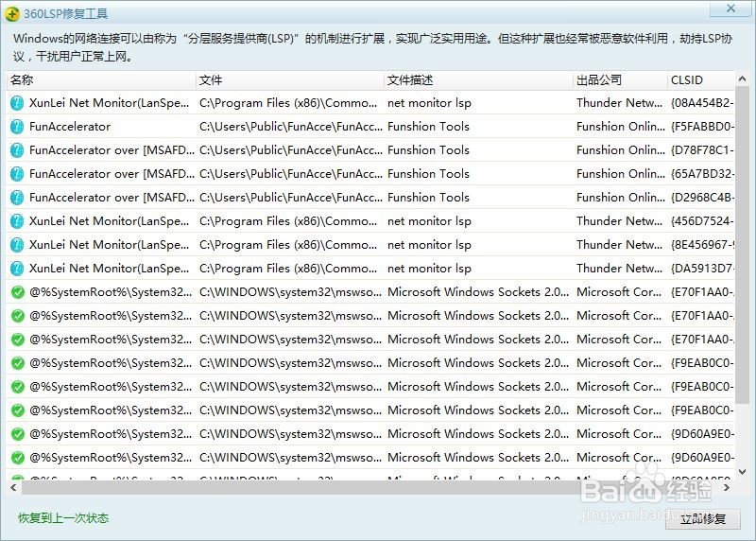
Task: Click the question icon beside plain FunAccelerator entry
Action: click(x=17, y=127)
